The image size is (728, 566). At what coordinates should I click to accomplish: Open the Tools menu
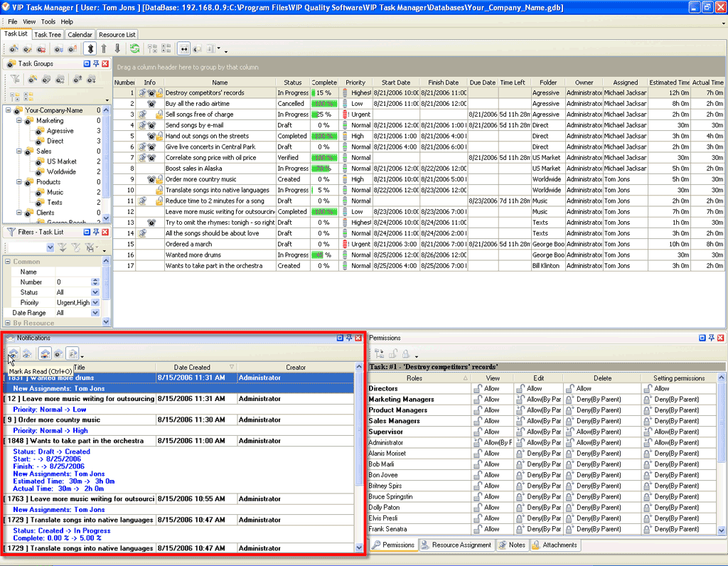point(48,22)
